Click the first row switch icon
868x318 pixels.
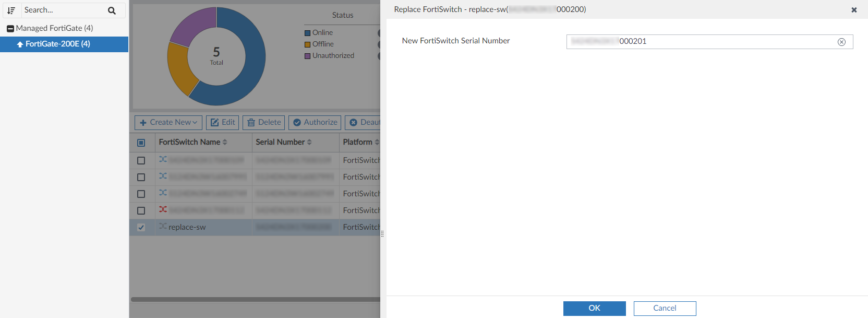(163, 159)
